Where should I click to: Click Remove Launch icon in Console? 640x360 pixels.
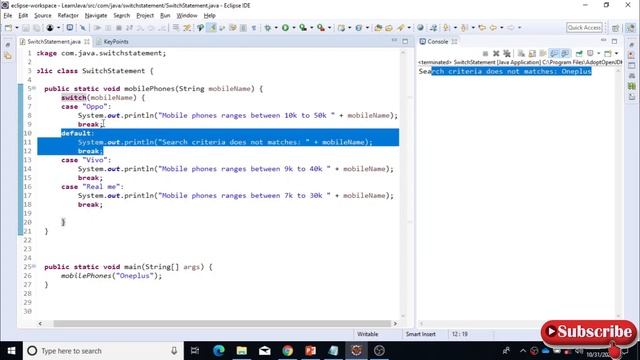pos(496,53)
